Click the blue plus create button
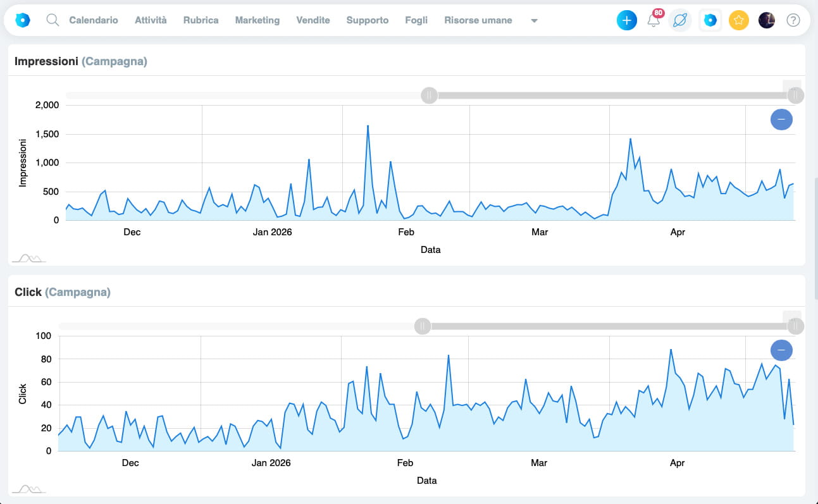818x504 pixels. coord(626,20)
